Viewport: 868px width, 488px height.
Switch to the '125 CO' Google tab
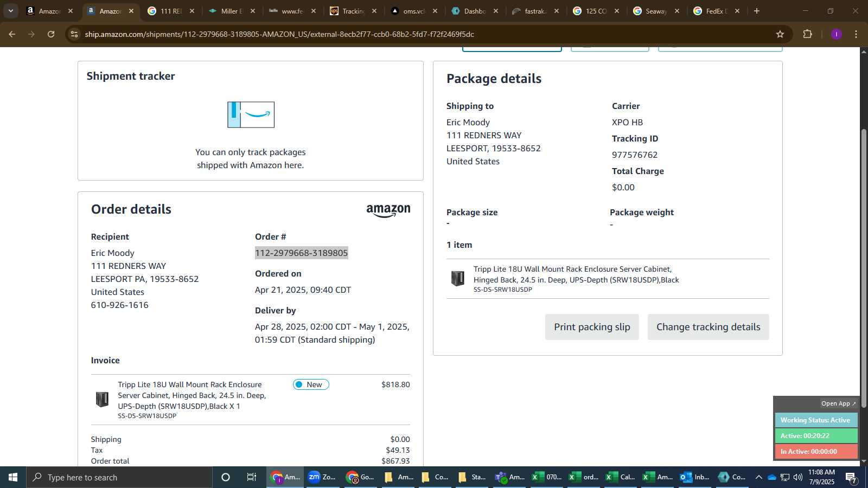595,11
